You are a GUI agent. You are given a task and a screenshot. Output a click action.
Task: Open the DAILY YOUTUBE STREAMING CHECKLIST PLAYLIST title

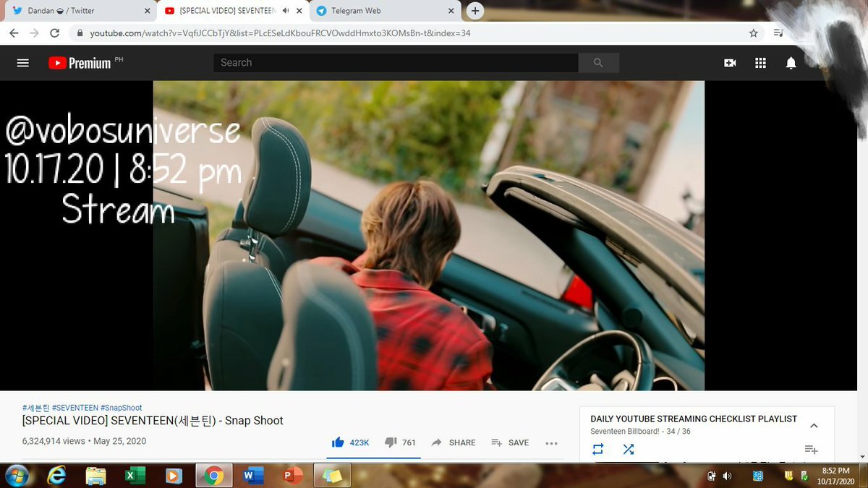(694, 419)
